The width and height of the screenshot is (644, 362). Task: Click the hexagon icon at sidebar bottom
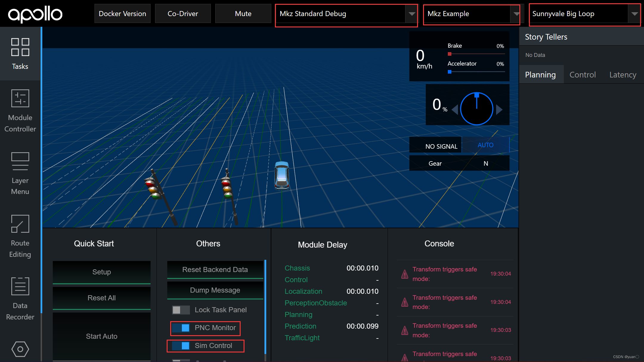tap(20, 349)
